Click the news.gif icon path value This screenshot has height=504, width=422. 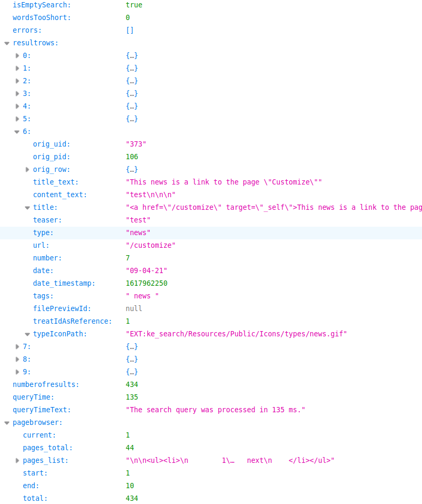(237, 334)
